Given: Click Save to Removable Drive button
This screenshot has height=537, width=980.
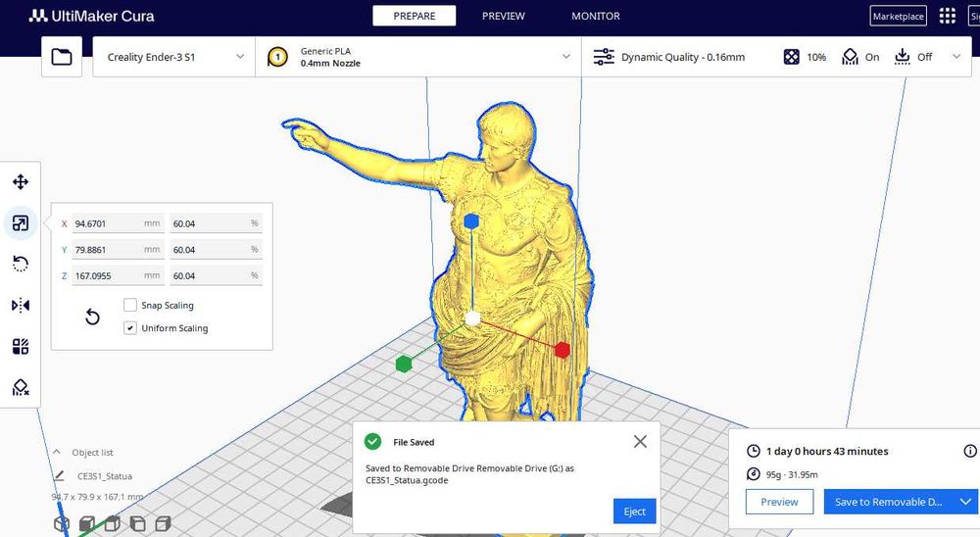Looking at the screenshot, I should coord(889,502).
